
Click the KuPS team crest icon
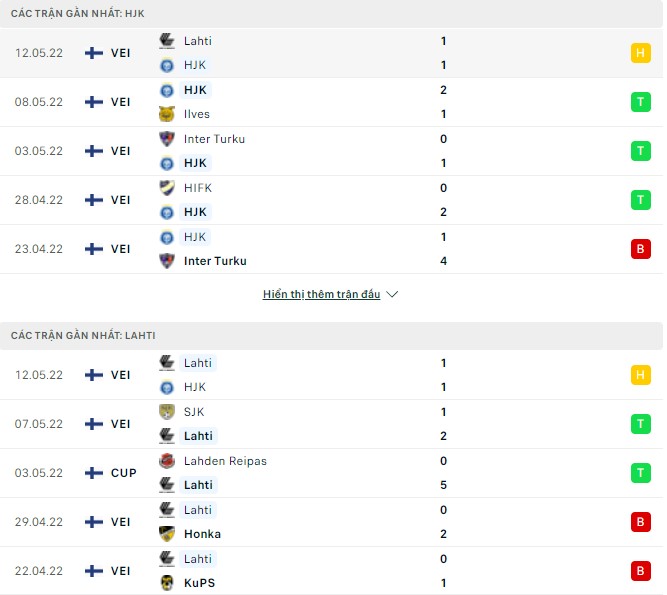tap(166, 583)
